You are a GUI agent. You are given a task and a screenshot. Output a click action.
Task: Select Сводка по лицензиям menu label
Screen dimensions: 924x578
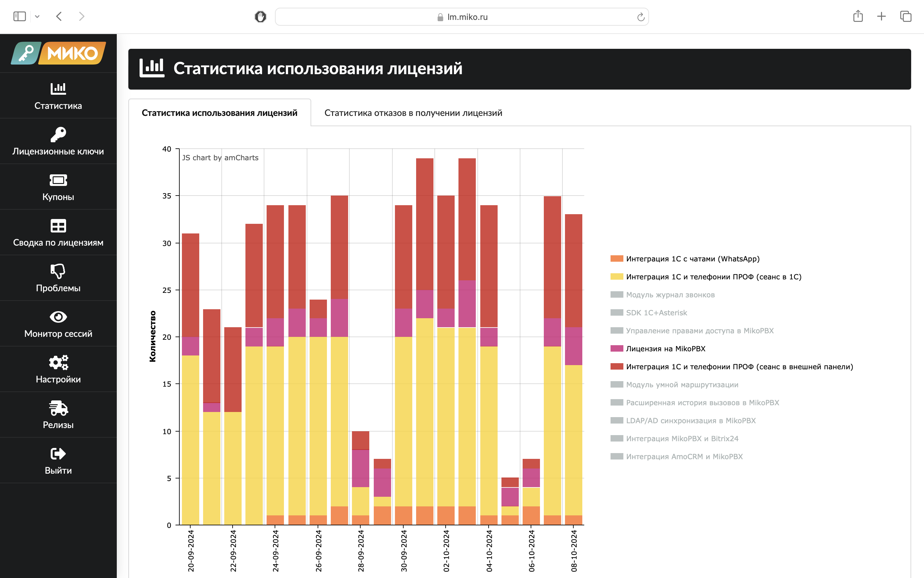point(58,242)
